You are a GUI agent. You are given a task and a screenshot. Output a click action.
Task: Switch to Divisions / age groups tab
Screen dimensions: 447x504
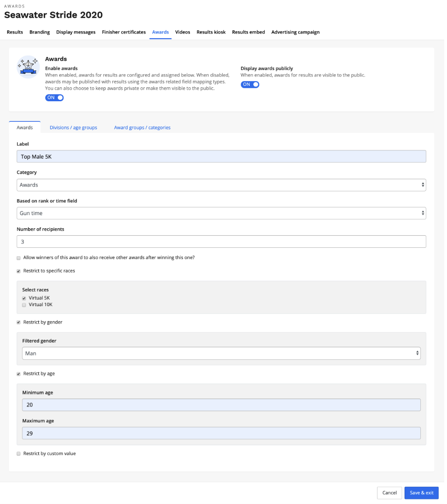pyautogui.click(x=73, y=127)
